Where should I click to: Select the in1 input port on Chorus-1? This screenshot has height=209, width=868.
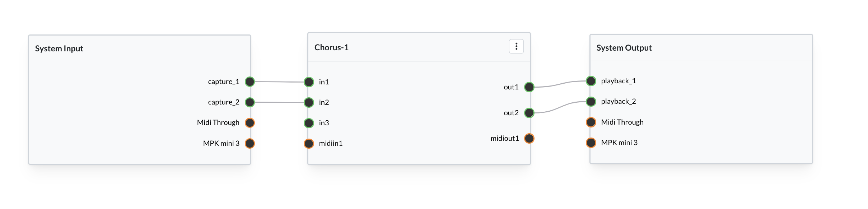coord(309,82)
